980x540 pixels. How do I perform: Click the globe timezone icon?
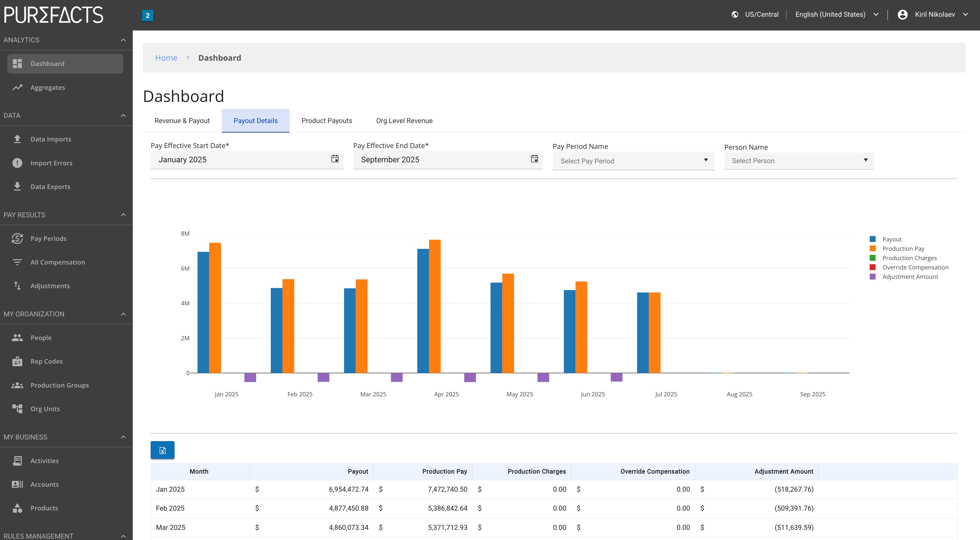click(735, 15)
